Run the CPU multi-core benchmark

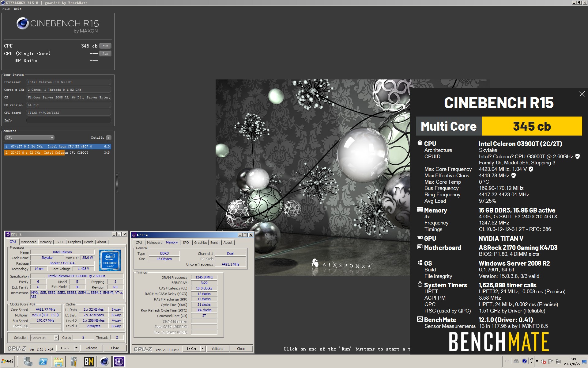coord(105,46)
